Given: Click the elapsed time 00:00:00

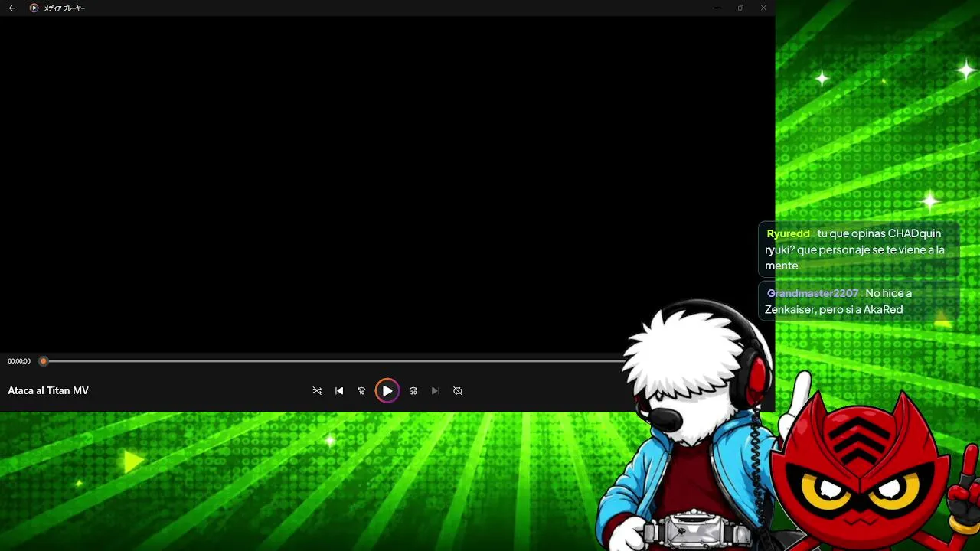Looking at the screenshot, I should click(x=19, y=361).
